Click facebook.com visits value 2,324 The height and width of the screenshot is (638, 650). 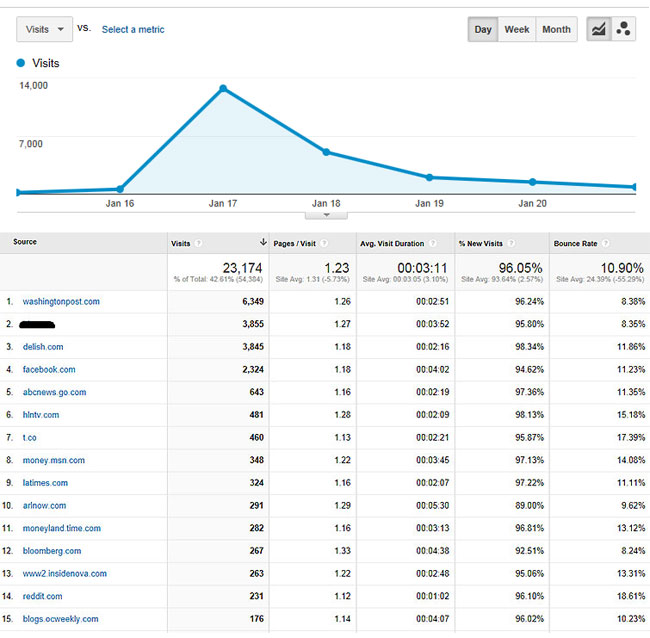(x=253, y=369)
